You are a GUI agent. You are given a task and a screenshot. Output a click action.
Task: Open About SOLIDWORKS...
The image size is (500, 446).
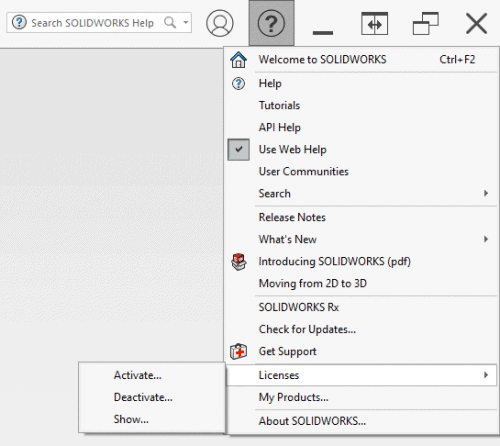362,421
